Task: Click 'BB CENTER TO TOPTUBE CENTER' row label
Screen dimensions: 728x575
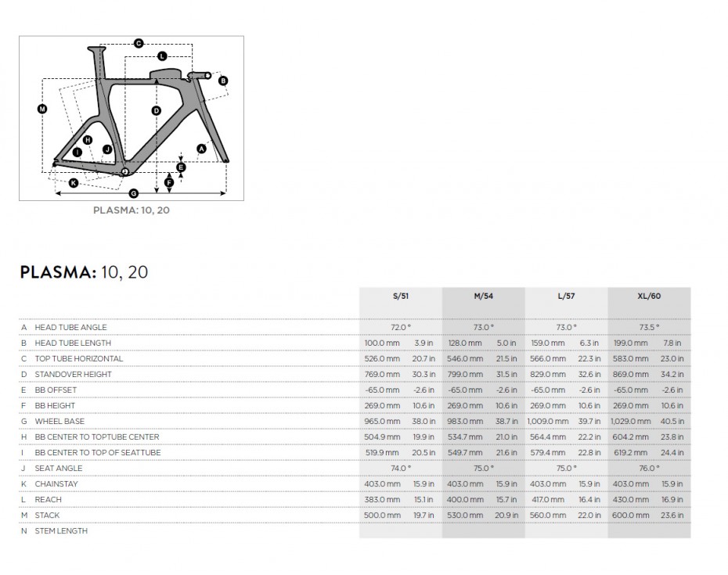Action: click(x=97, y=437)
